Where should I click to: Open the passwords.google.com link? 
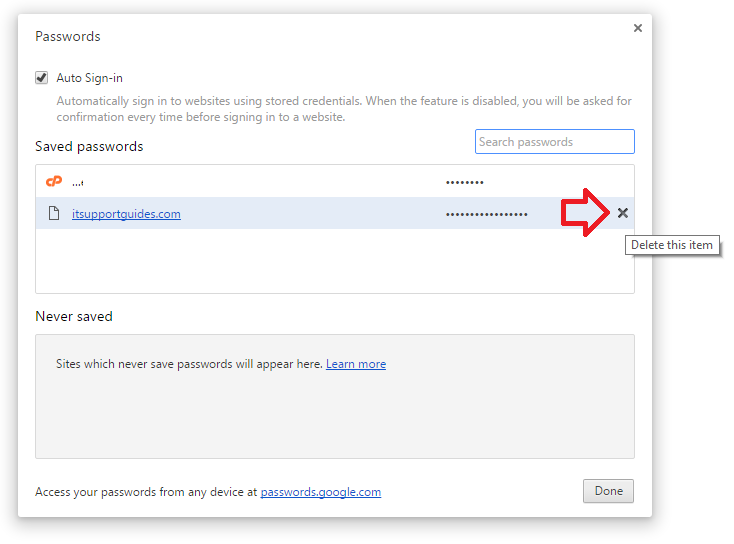tap(321, 492)
